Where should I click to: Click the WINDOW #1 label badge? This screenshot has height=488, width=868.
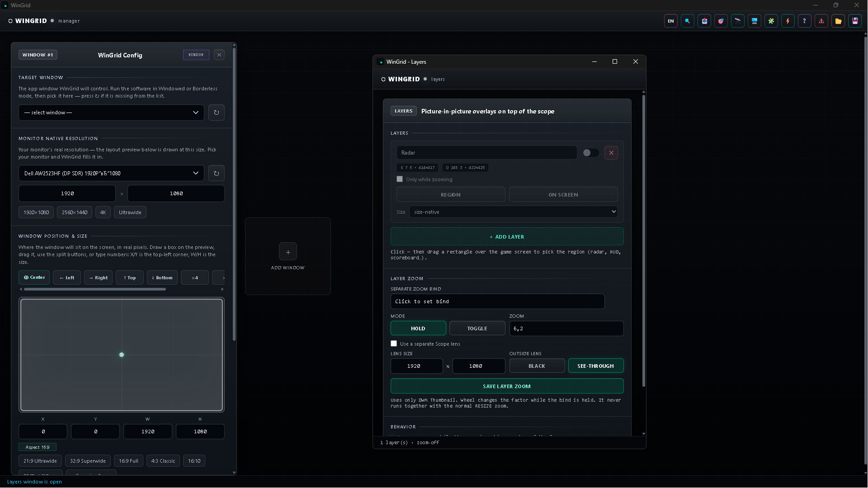[x=38, y=55]
